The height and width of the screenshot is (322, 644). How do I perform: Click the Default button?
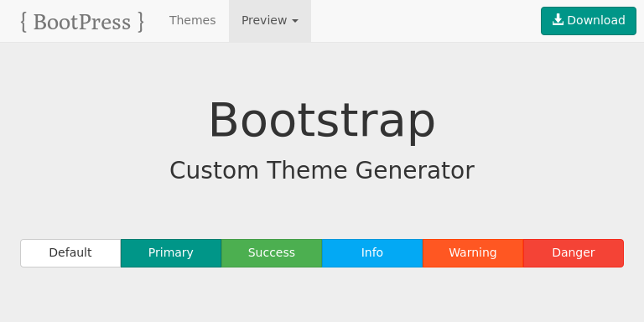[x=70, y=253]
